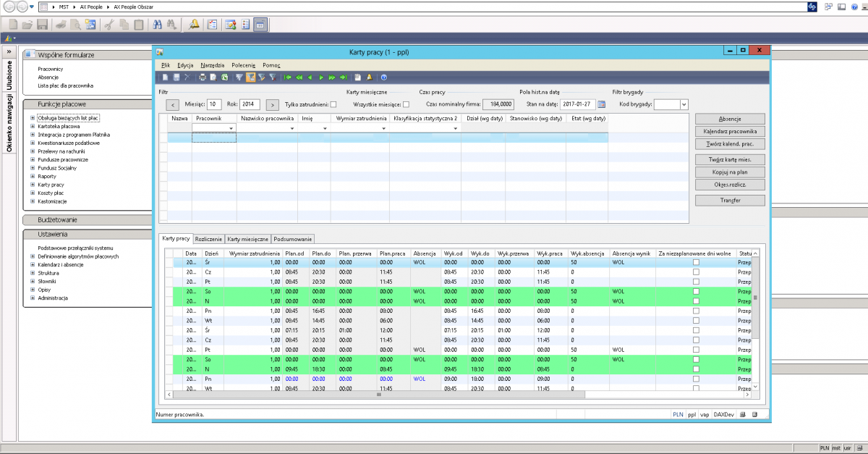Switch to the Karty miesięczne tab
Image resolution: width=868 pixels, height=454 pixels.
pyautogui.click(x=248, y=238)
